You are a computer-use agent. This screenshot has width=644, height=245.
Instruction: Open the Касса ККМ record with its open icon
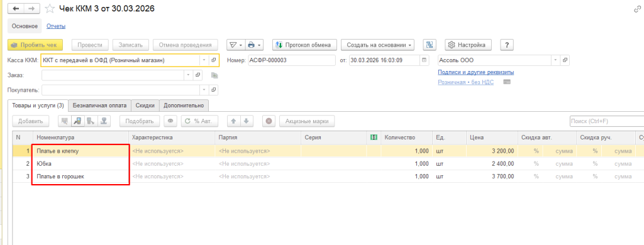[214, 60]
